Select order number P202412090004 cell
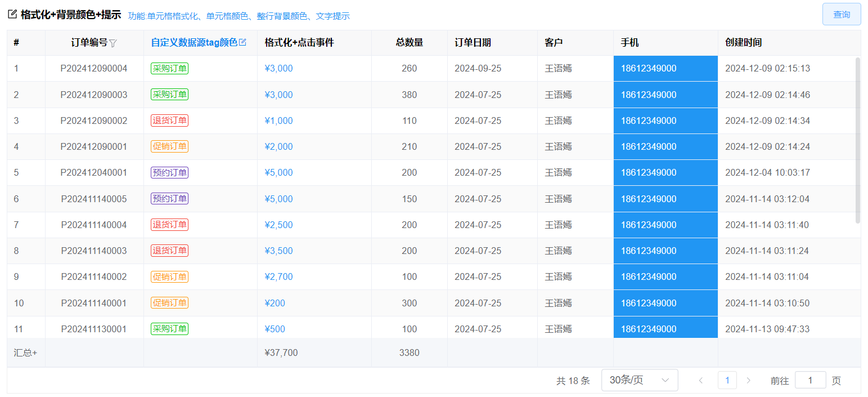This screenshot has height=397, width=868. [x=94, y=69]
